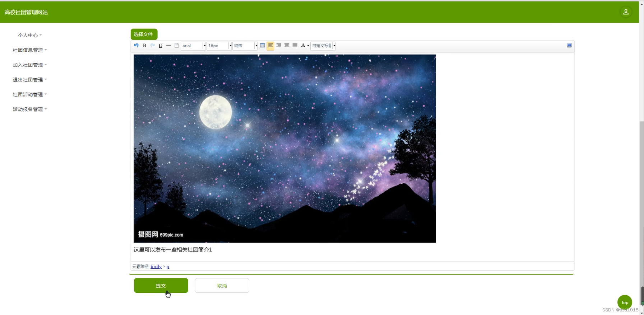
Task: Open the font color dropdown arrow
Action: pyautogui.click(x=308, y=46)
